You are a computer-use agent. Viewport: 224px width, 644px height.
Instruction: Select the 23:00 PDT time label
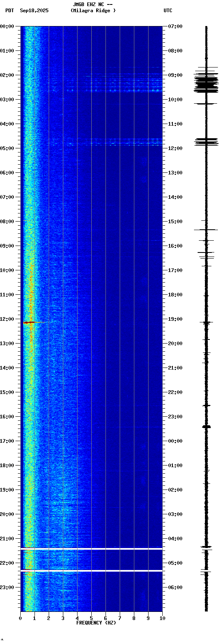click(7, 587)
